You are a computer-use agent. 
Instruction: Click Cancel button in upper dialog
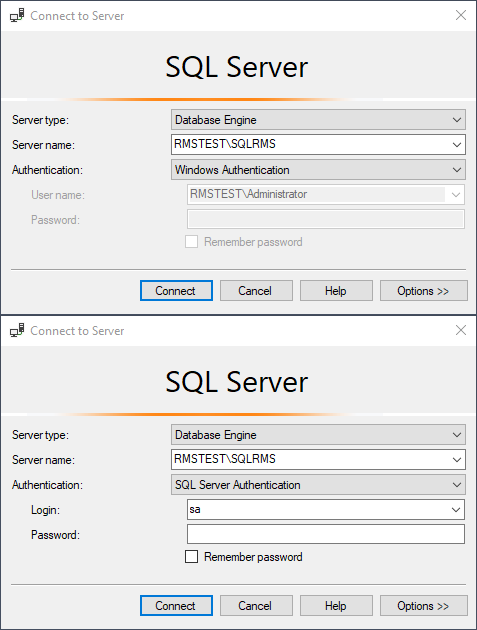pos(256,290)
